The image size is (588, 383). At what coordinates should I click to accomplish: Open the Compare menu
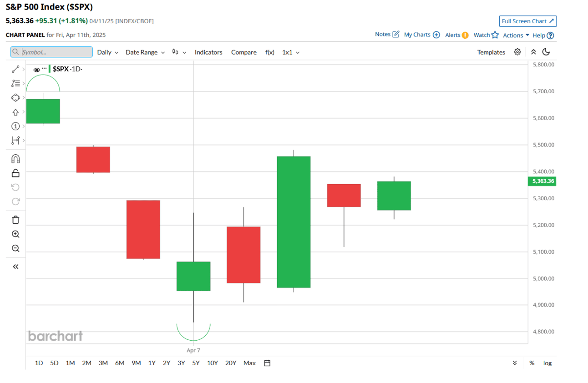click(x=244, y=52)
